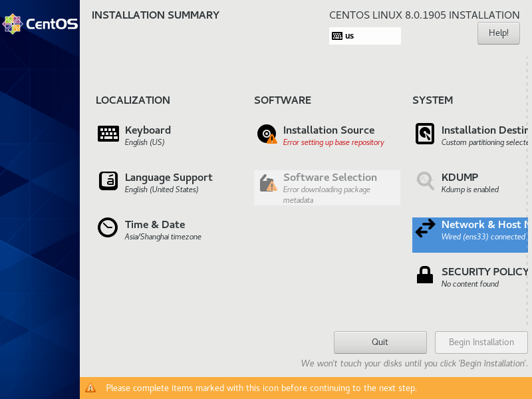532x399 pixels.
Task: Open the Keyboard English (US) setting
Action: [x=144, y=142]
